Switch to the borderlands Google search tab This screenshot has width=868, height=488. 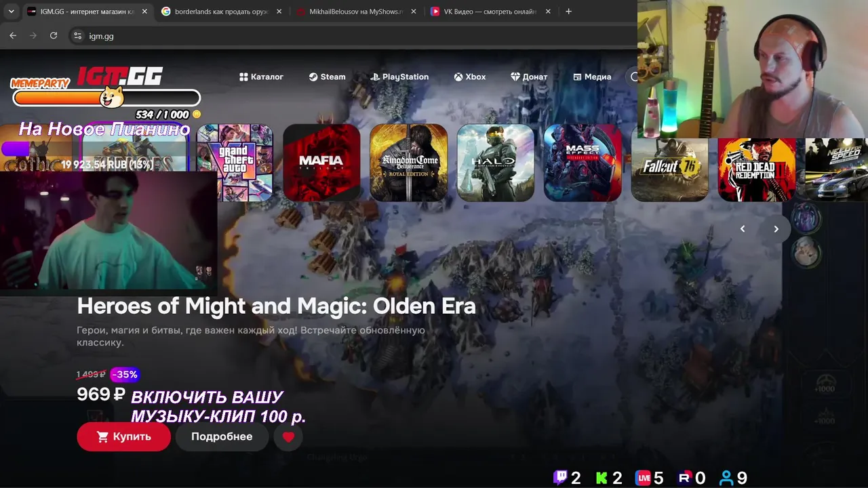pyautogui.click(x=222, y=12)
